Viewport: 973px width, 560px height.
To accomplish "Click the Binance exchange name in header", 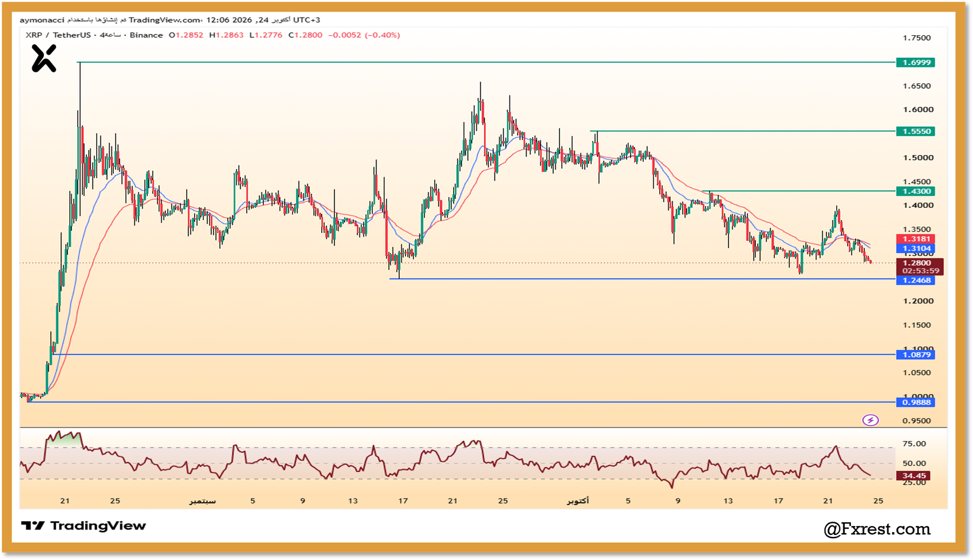I will tap(146, 35).
